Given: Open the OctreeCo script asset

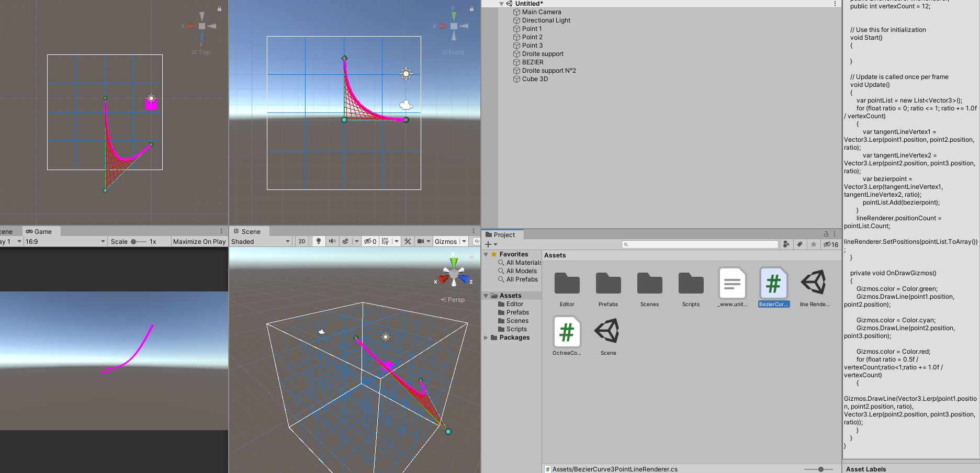Looking at the screenshot, I should [566, 332].
